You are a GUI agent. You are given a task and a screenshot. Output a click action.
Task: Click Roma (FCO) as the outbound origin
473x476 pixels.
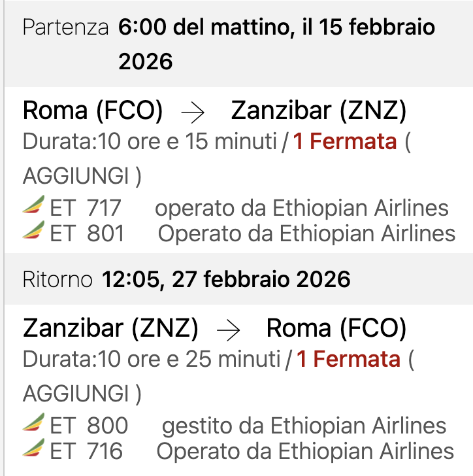(93, 111)
